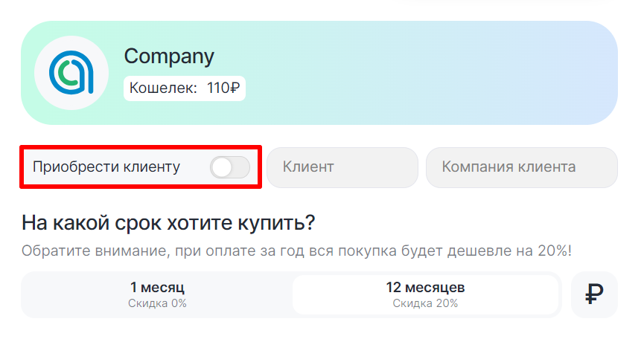Click the "На какой срок хотите купить?" heading

tap(168, 223)
